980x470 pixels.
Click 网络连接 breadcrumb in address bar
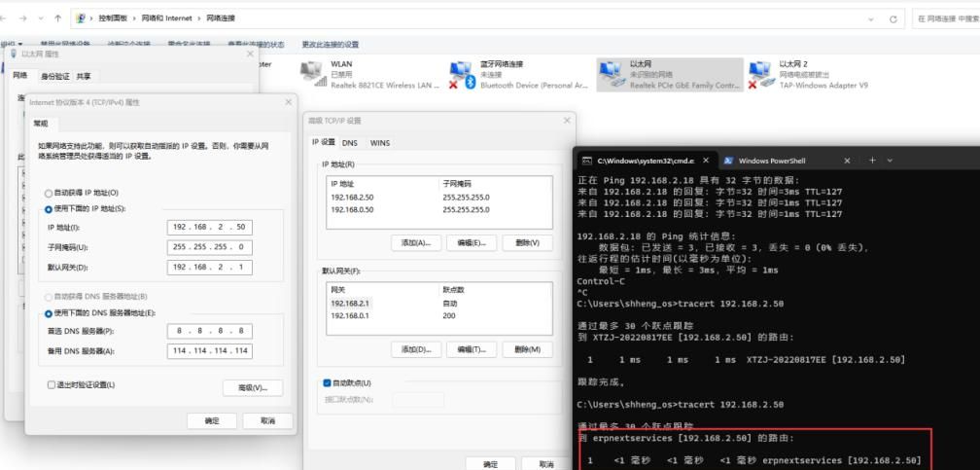coord(220,18)
